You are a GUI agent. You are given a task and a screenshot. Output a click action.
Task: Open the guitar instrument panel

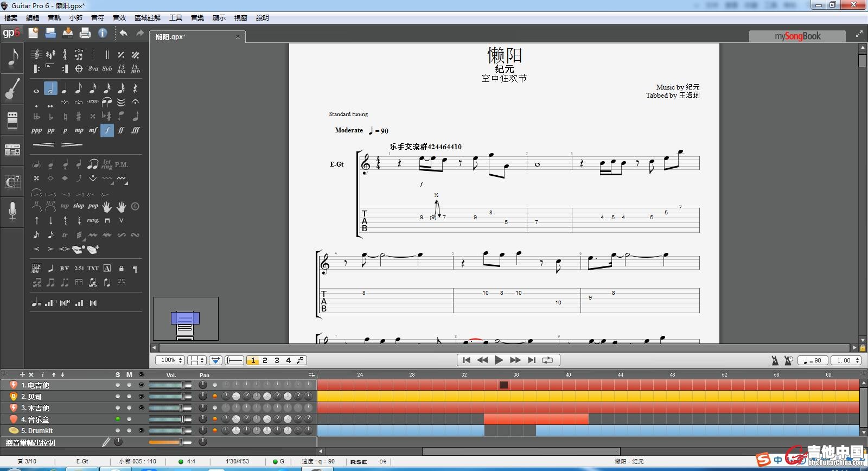pyautogui.click(x=12, y=88)
